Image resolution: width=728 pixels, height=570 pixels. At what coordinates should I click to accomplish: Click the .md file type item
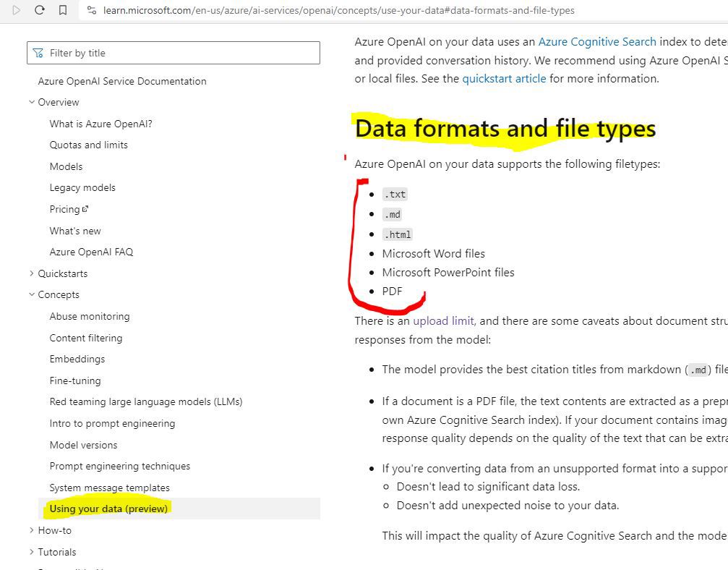tap(393, 214)
